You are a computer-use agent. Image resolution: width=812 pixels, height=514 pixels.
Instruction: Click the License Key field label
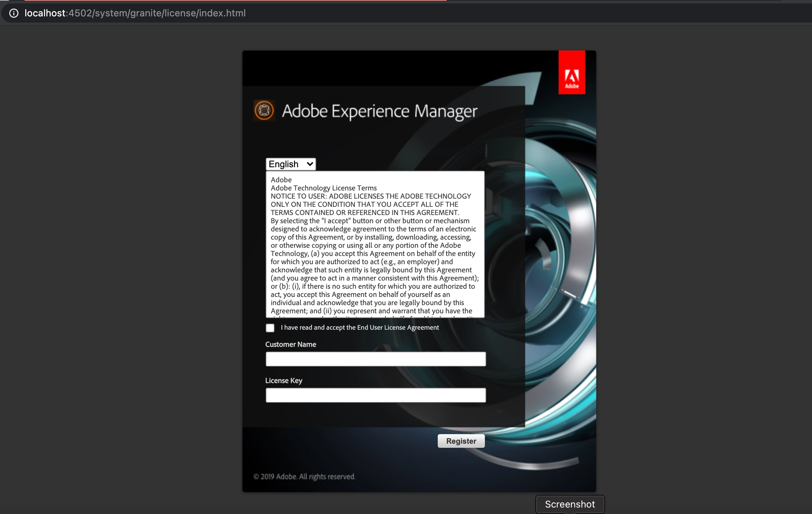[283, 381]
